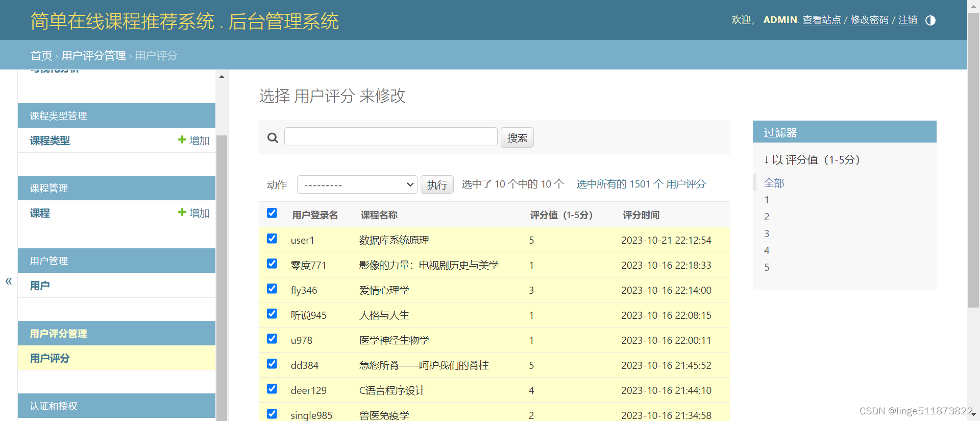Image resolution: width=980 pixels, height=421 pixels.
Task: Open the deer129 rating entry
Action: coord(308,390)
